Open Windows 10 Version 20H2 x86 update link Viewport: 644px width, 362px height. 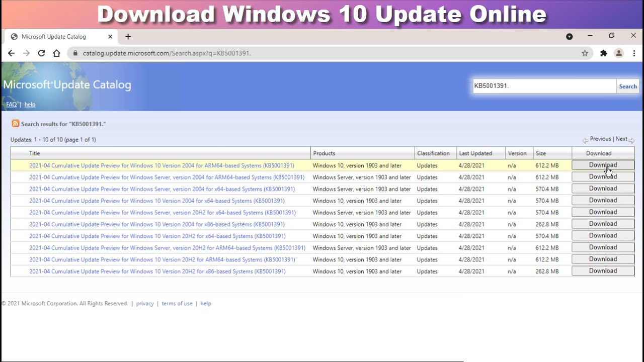point(157,271)
